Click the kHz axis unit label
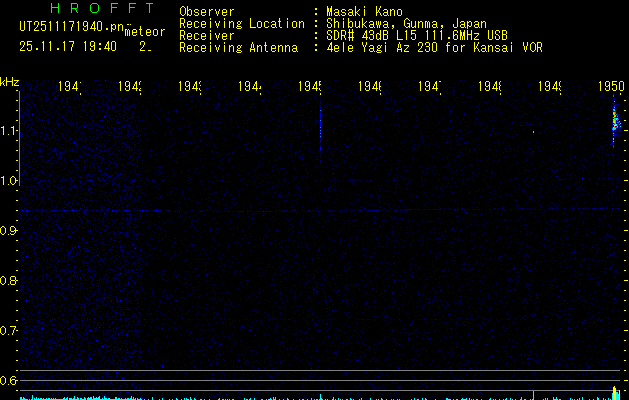This screenshot has width=629, height=400. point(10,81)
